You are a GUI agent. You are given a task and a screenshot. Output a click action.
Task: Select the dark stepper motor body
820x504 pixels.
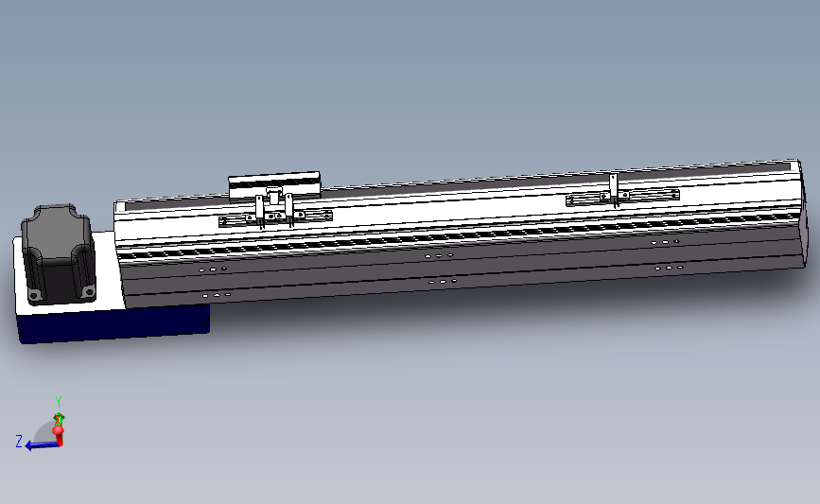[x=59, y=253]
